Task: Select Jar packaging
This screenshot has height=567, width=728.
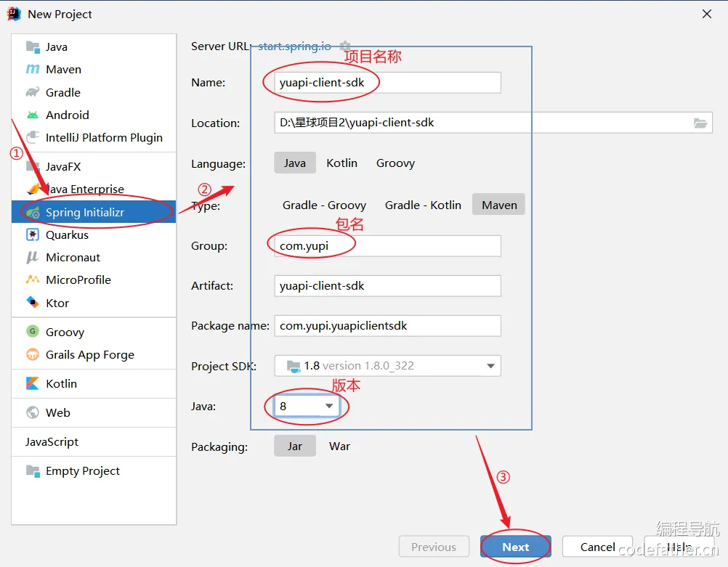Action: 295,446
